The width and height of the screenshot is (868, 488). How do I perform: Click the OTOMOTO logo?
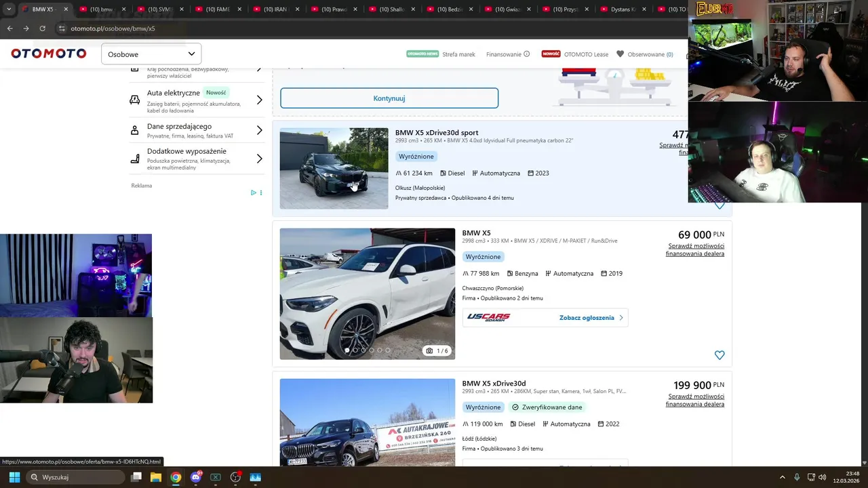pyautogui.click(x=49, y=54)
